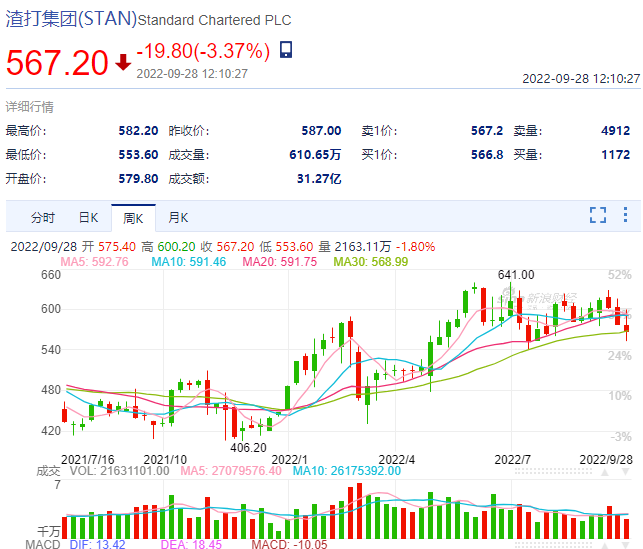Image resolution: width=643 pixels, height=549 pixels.
Task: Click the 量 2163.11万 weekly volume value
Action: (x=355, y=247)
